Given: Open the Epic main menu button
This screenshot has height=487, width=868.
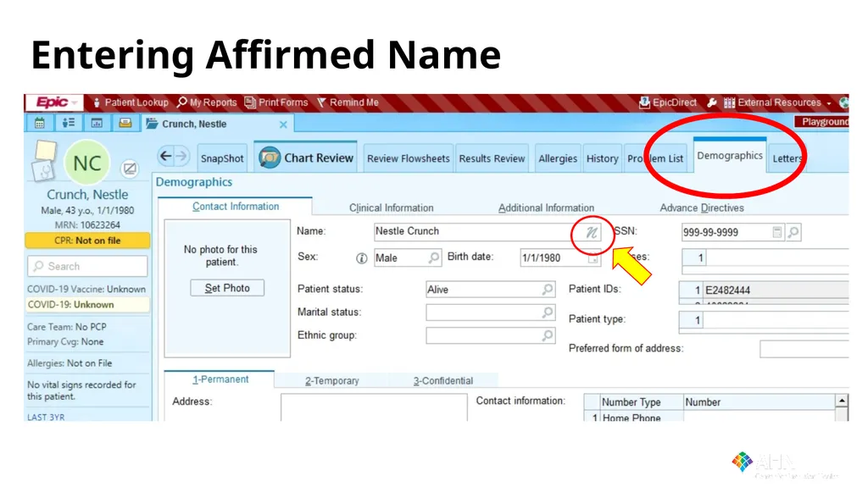Looking at the screenshot, I should (54, 102).
